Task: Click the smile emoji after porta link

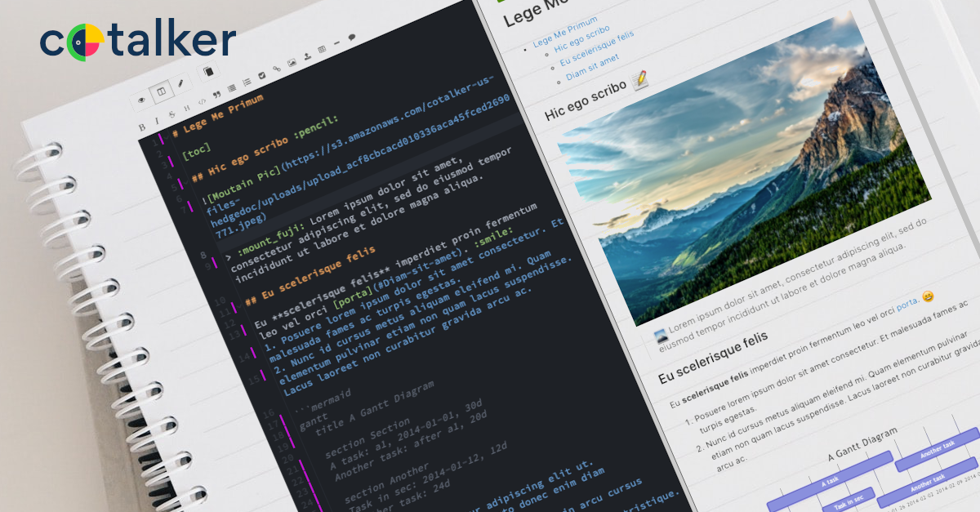Action: pyautogui.click(x=929, y=296)
